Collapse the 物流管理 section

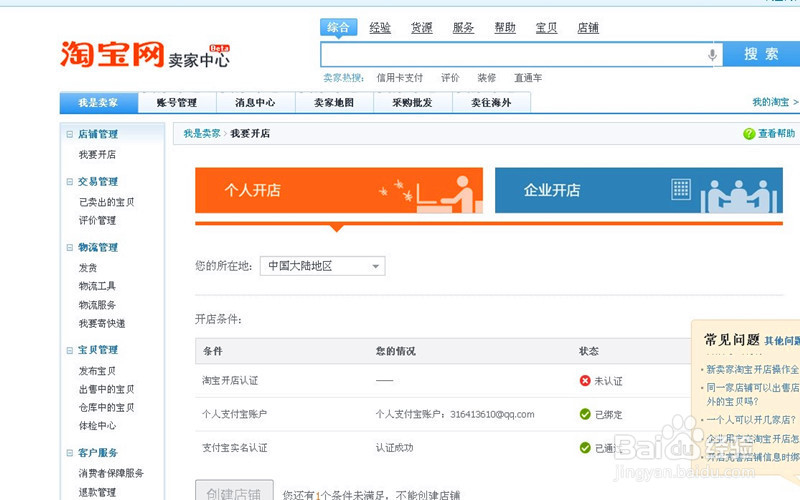(x=69, y=247)
